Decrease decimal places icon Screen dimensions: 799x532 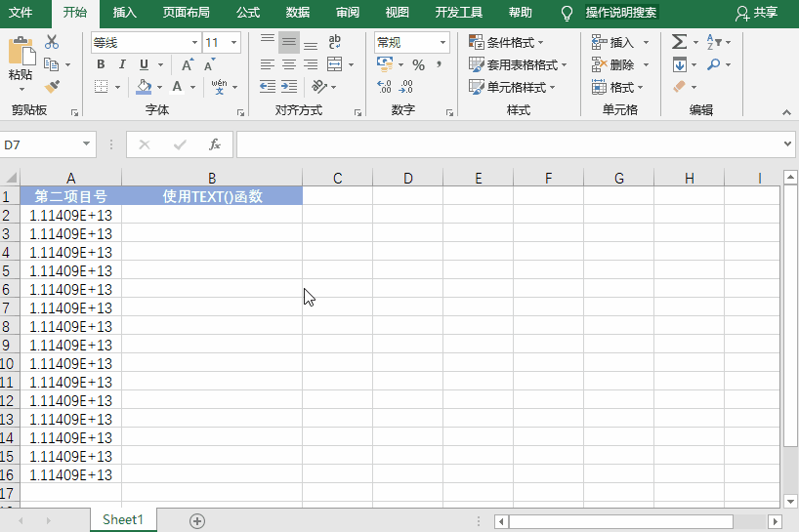406,87
